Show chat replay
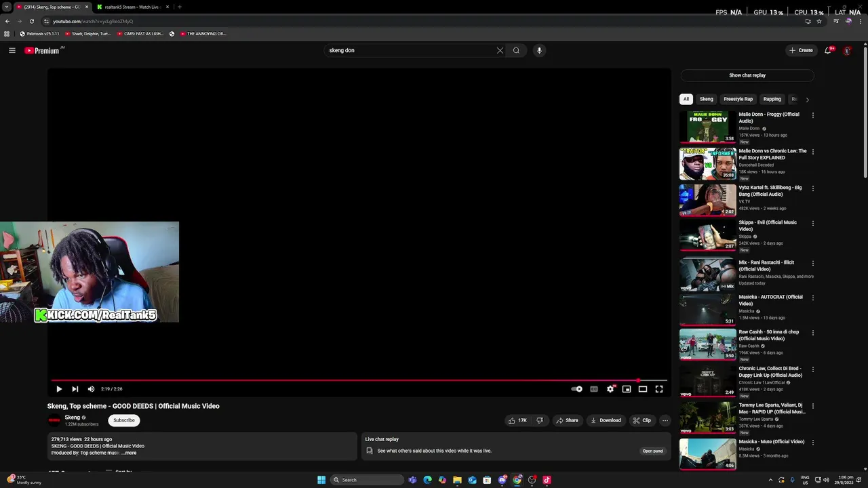The width and height of the screenshot is (868, 488). coord(747,75)
